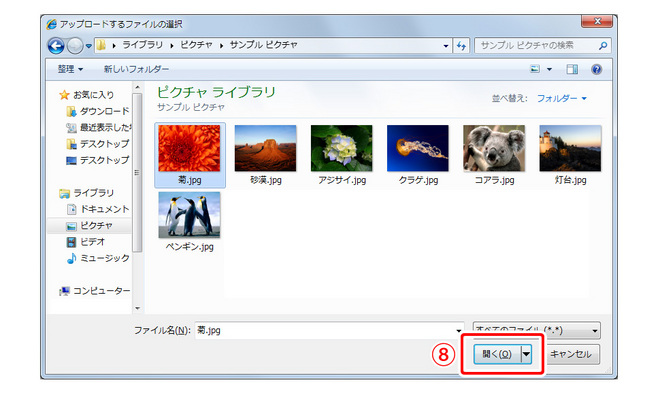Image resolution: width=660 pixels, height=393 pixels.
Task: Click the キャンセル button
Action: pos(571,354)
